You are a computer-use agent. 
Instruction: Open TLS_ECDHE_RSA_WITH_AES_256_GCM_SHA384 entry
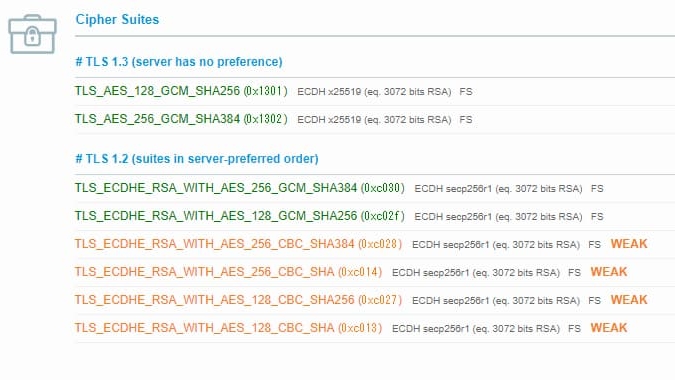coord(239,188)
